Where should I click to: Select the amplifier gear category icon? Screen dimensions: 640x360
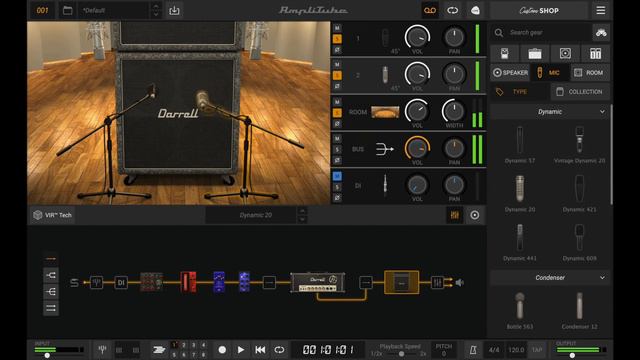(x=535, y=53)
